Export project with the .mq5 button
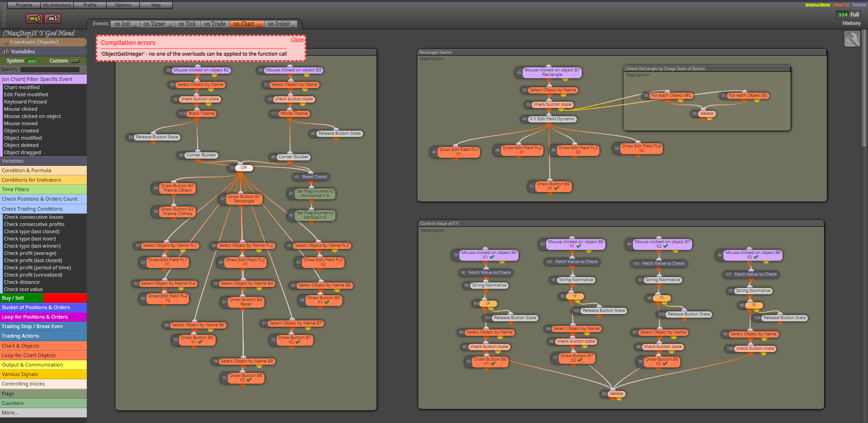This screenshot has height=423, width=868. [x=34, y=19]
